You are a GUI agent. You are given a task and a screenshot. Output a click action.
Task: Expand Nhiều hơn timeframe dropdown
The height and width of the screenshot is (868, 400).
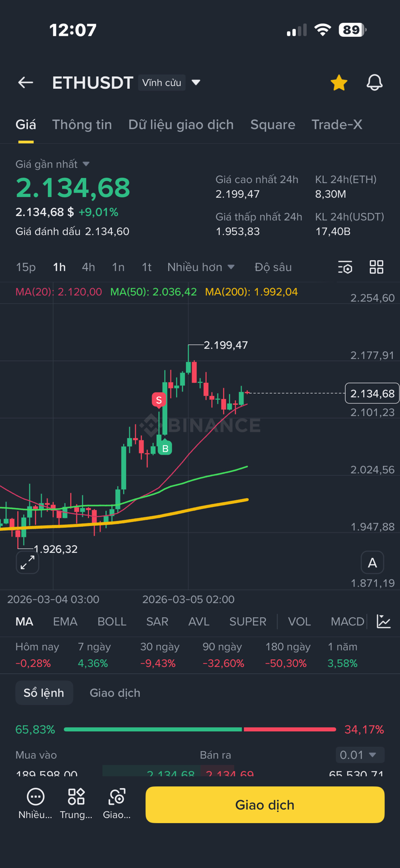(200, 267)
